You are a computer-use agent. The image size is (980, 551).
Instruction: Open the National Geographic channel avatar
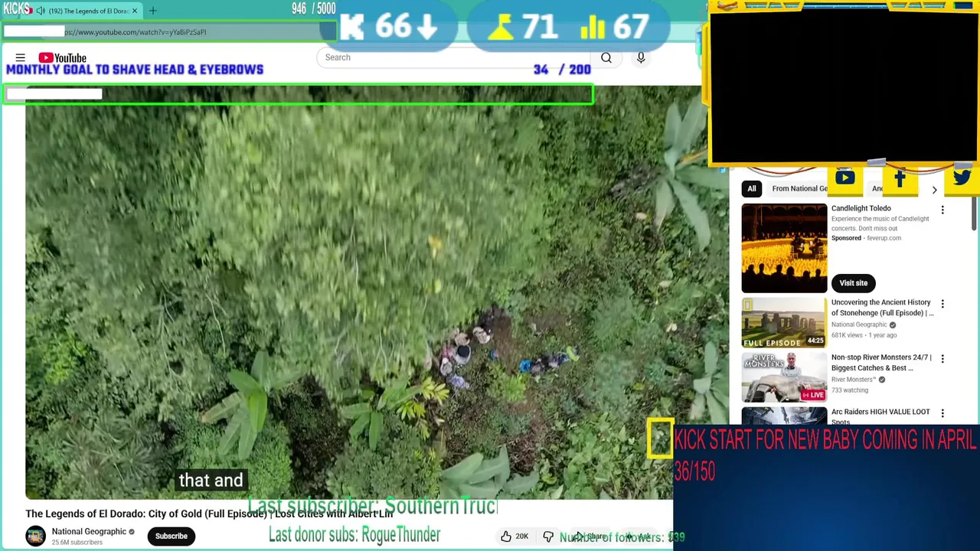(x=35, y=536)
